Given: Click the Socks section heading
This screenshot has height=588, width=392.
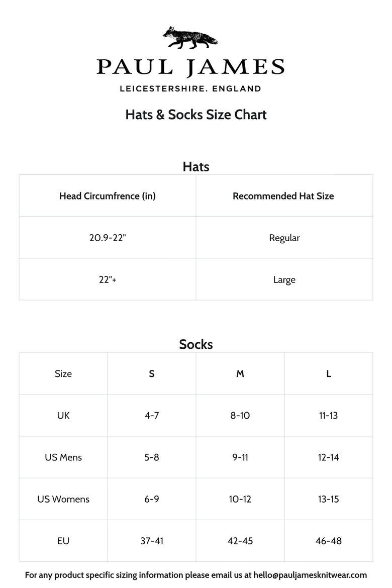Looking at the screenshot, I should tap(196, 344).
